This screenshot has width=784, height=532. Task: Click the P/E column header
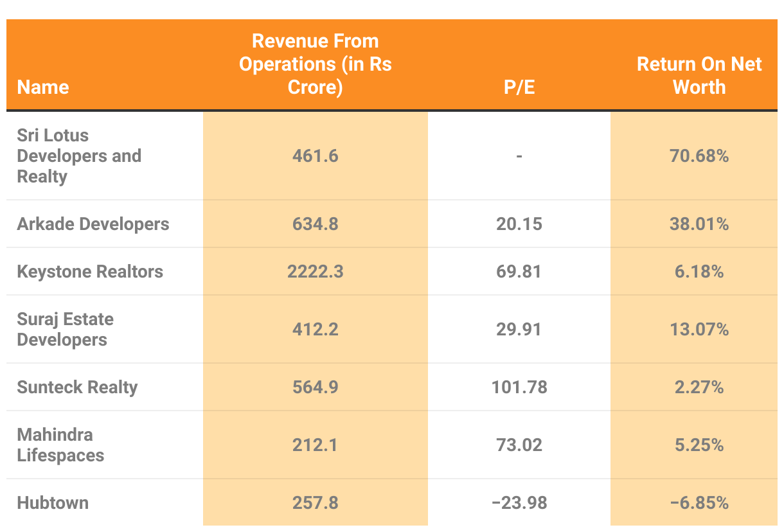(x=519, y=87)
